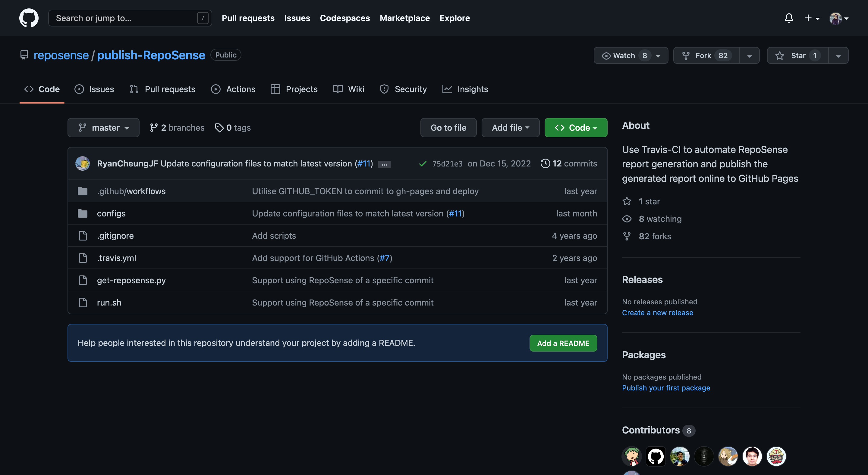Click the commit history clock icon
Image resolution: width=868 pixels, height=475 pixels.
point(545,163)
